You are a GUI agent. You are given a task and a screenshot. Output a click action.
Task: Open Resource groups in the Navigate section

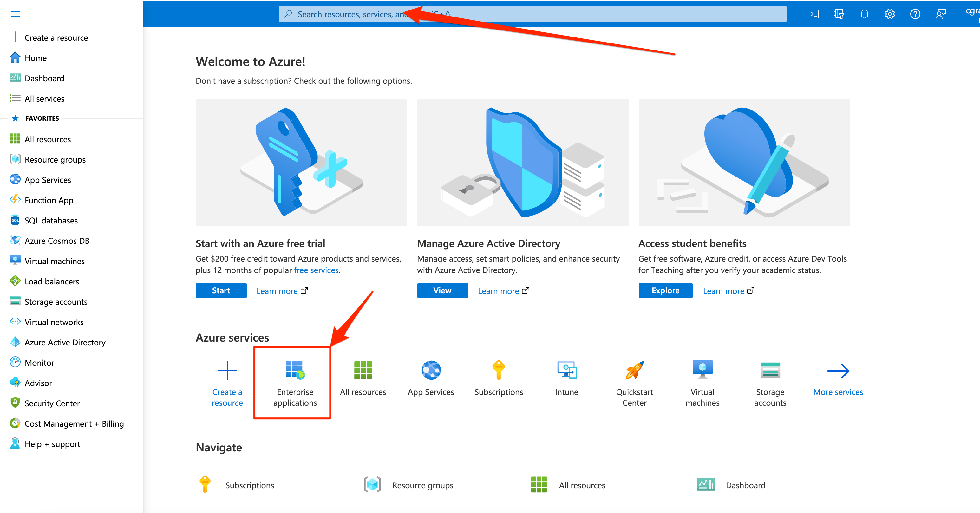click(x=408, y=485)
